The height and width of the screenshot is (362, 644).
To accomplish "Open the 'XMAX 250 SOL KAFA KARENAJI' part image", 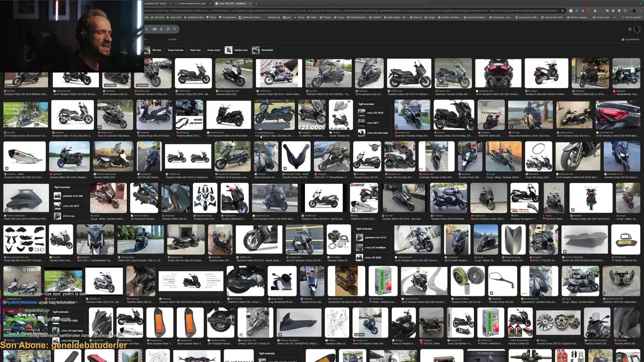I will tap(26, 198).
